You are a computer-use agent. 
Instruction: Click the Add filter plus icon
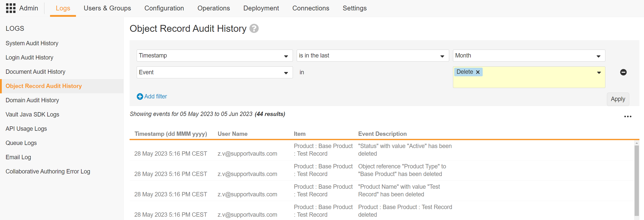point(140,97)
